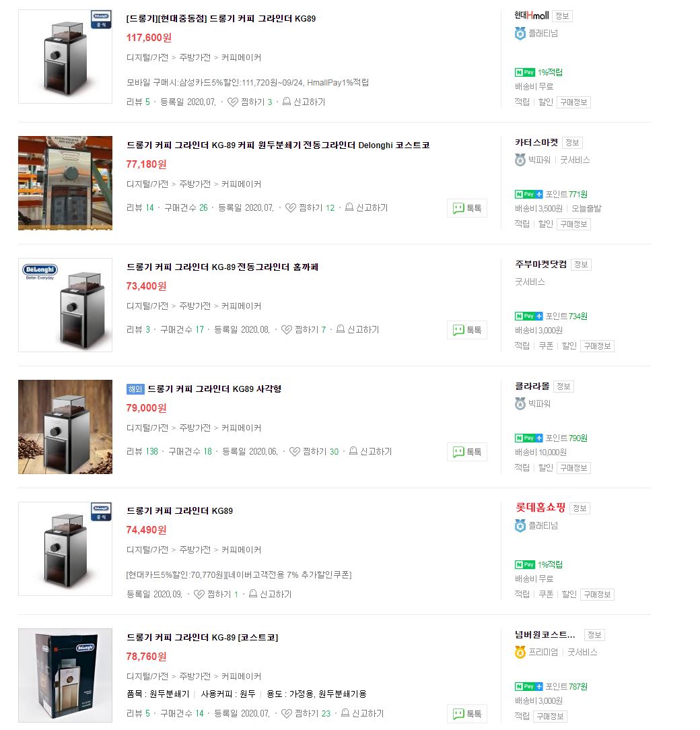Image resolution: width=700 pixels, height=730 pixels.
Task: Open 톡톡 chat for the 77,180원 product
Action: pos(467,208)
